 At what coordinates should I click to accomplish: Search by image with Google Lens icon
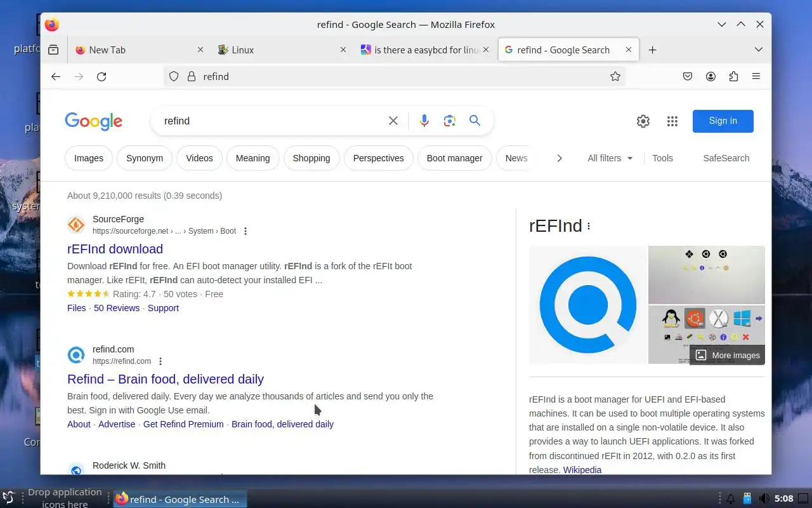click(450, 121)
